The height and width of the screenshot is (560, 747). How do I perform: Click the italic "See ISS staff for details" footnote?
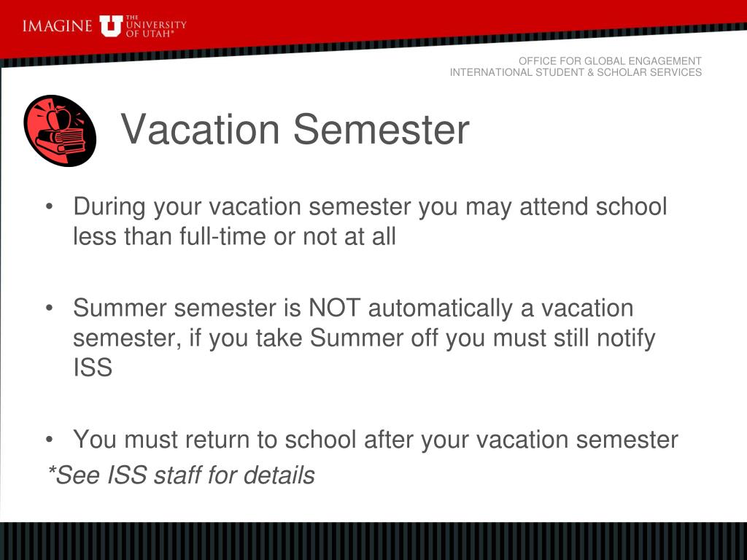[185, 475]
